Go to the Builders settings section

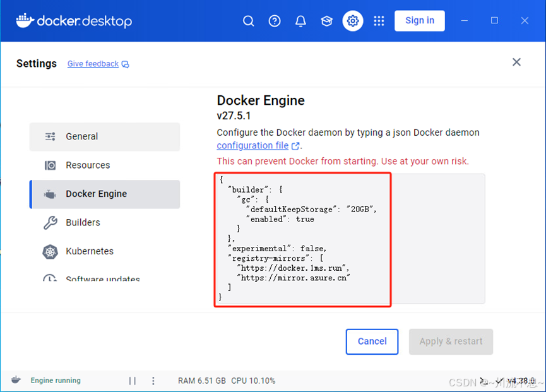(105, 222)
